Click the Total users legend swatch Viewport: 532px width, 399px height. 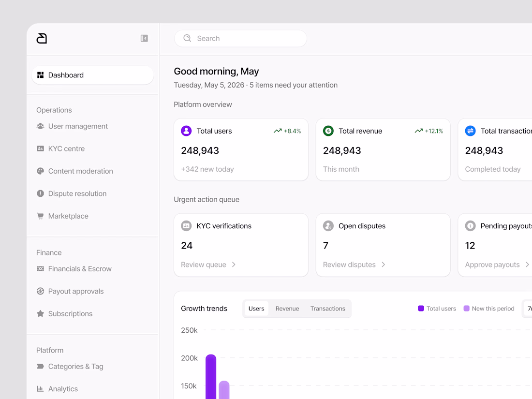[x=421, y=309]
